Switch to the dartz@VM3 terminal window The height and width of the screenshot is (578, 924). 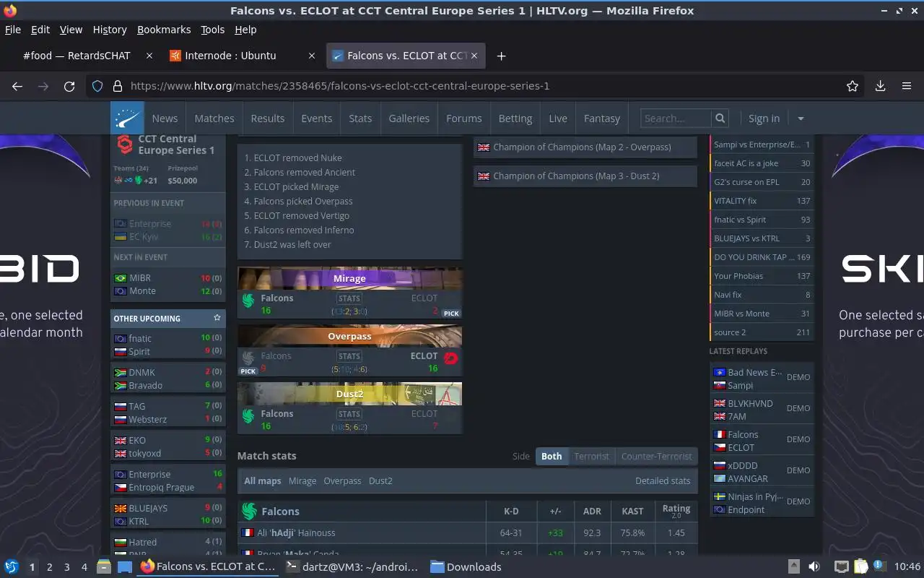(352, 567)
